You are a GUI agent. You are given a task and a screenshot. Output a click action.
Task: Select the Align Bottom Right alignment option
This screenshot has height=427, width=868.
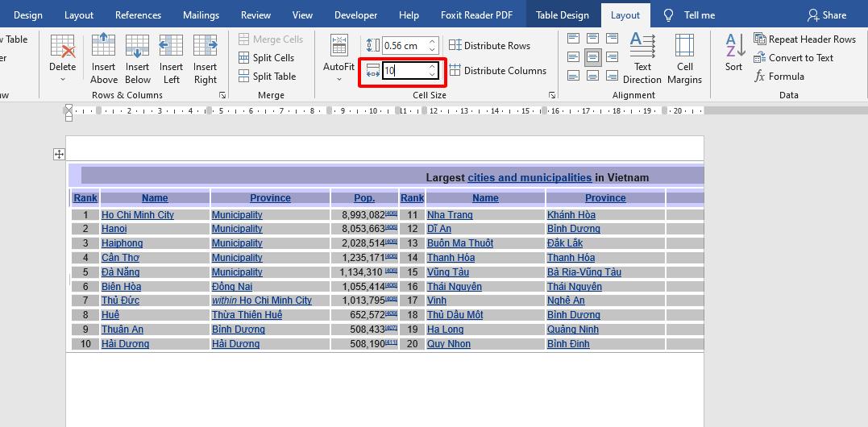coord(612,76)
